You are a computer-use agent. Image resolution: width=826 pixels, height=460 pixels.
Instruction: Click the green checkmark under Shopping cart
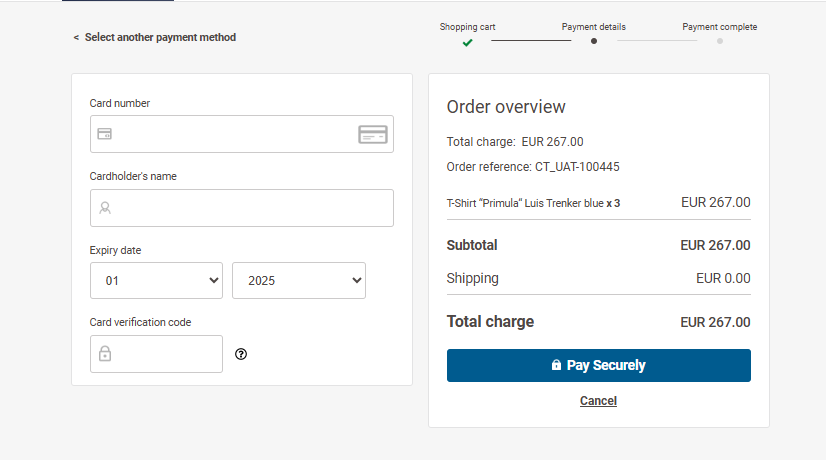pos(467,43)
